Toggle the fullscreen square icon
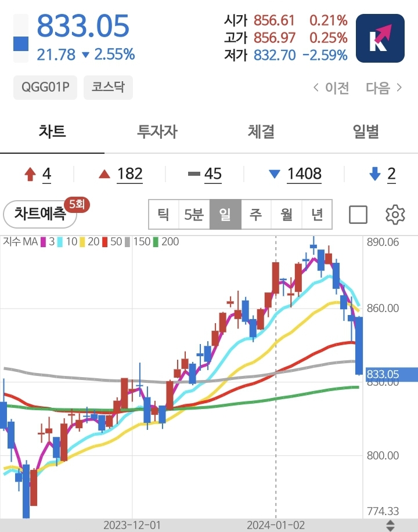Image resolution: width=418 pixels, height=532 pixels. tap(358, 215)
